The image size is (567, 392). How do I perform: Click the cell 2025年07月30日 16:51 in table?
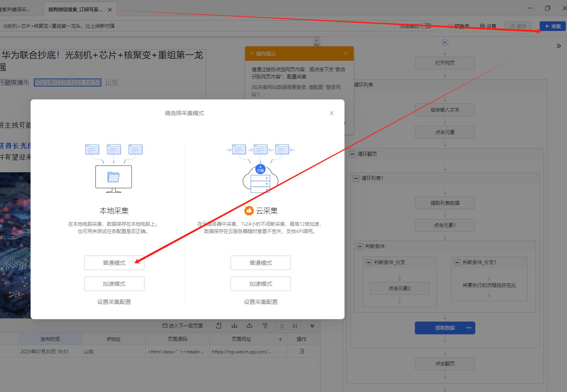coord(50,352)
